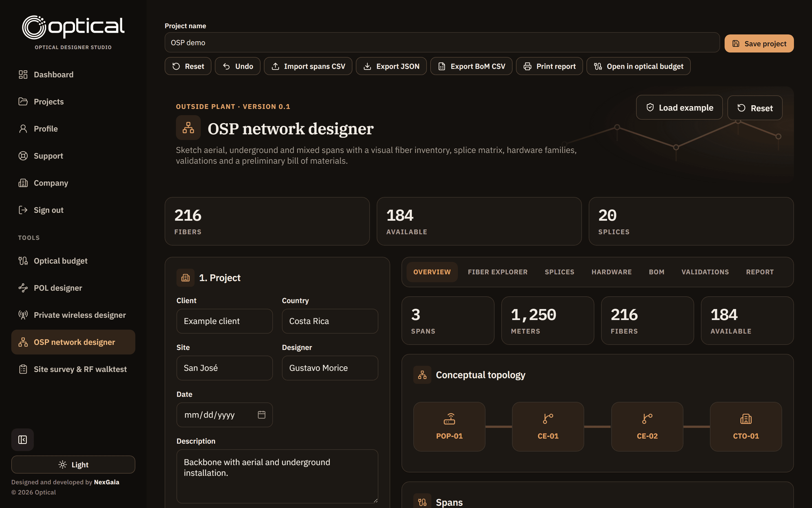Open Company page
This screenshot has height=508, width=812.
point(73,183)
